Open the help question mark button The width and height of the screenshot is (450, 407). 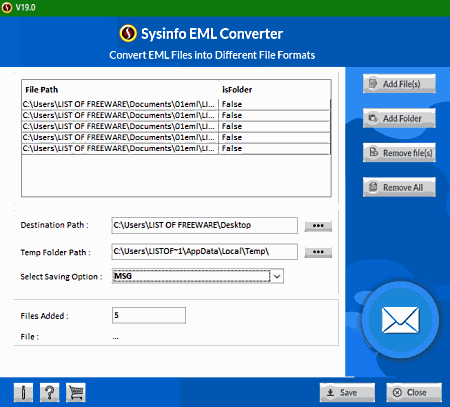point(50,392)
